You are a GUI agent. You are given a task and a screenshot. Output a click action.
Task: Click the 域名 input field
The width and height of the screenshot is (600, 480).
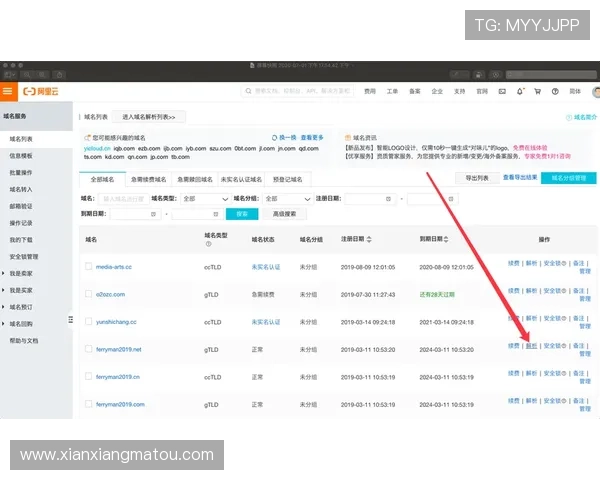(x=123, y=199)
